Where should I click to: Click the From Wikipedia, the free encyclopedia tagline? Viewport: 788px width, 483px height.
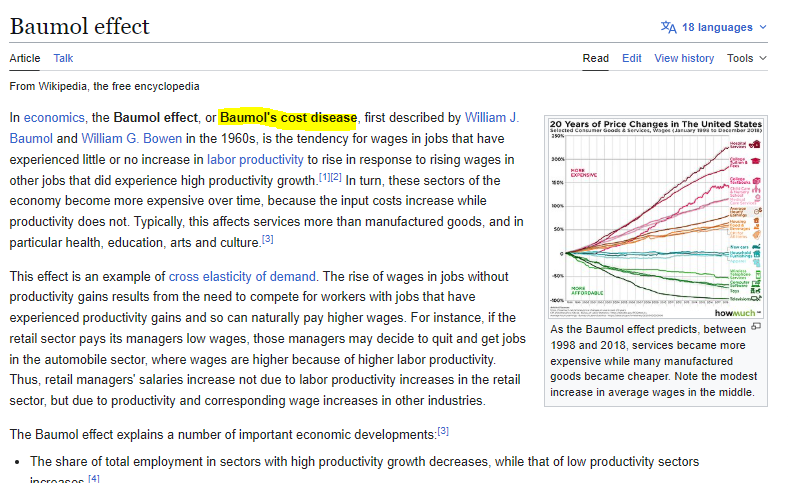pos(105,86)
